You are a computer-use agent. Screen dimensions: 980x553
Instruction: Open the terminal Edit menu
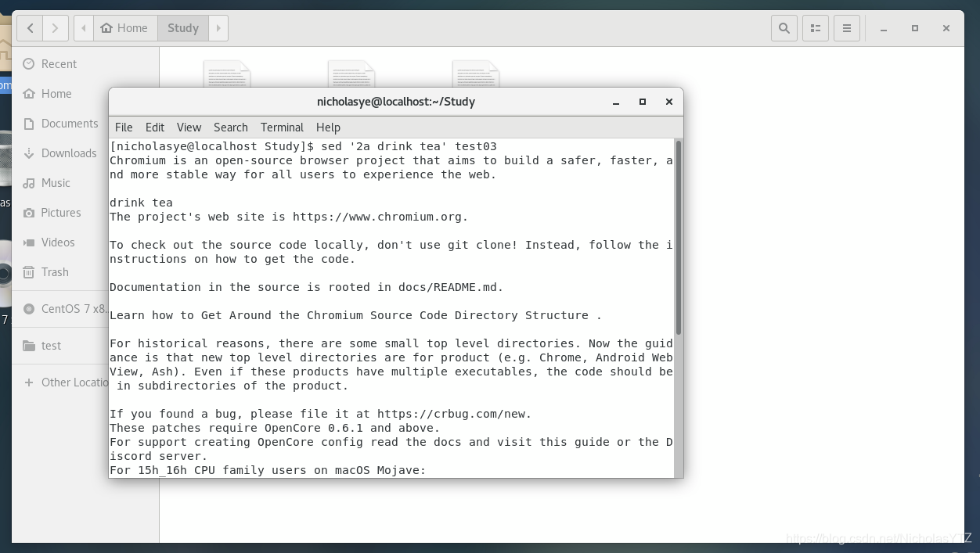[x=155, y=127]
